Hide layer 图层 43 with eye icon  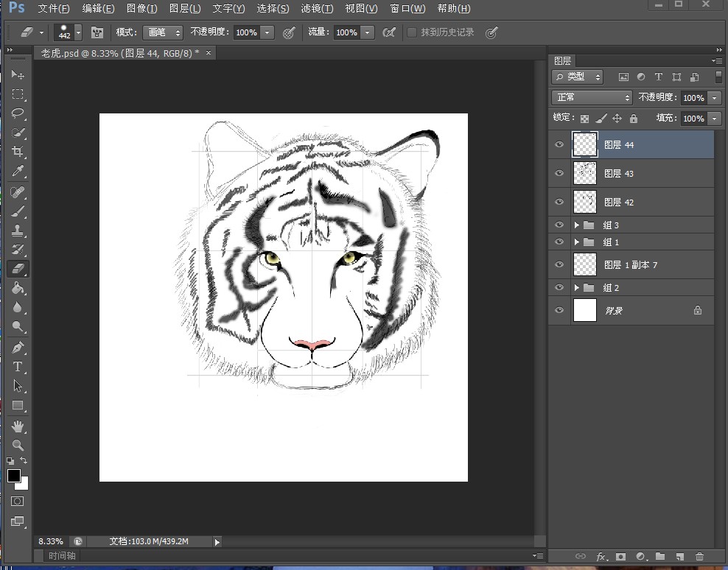tap(559, 173)
